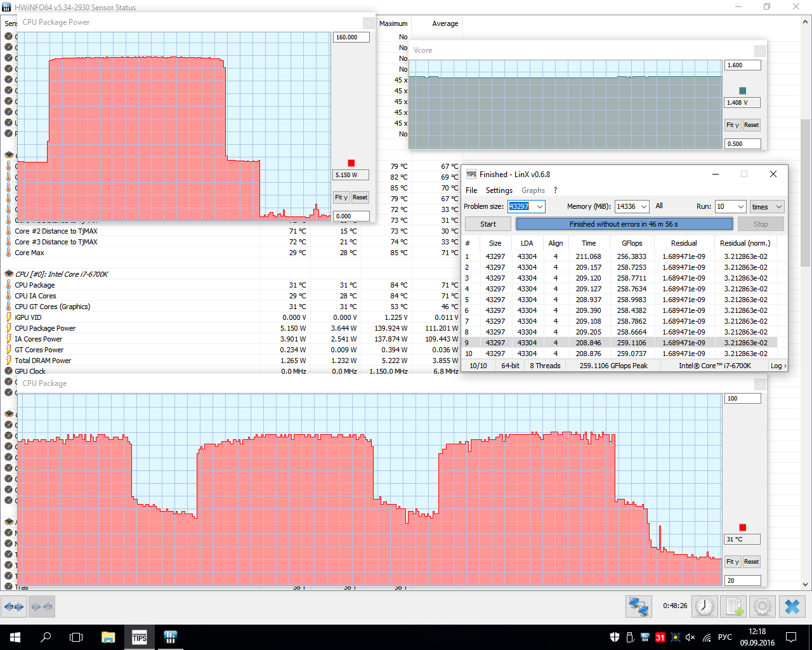Launch File Explorer from the taskbar
The width and height of the screenshot is (812, 650).
[108, 637]
